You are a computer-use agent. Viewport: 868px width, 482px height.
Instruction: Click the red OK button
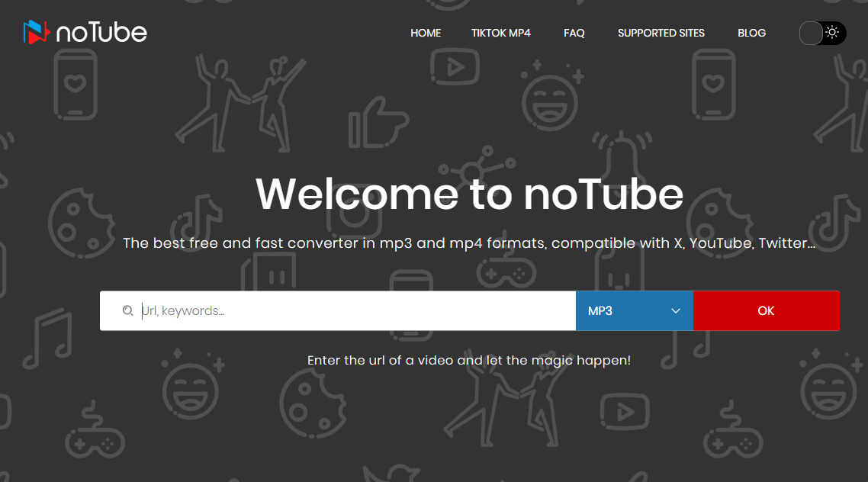[x=766, y=311]
